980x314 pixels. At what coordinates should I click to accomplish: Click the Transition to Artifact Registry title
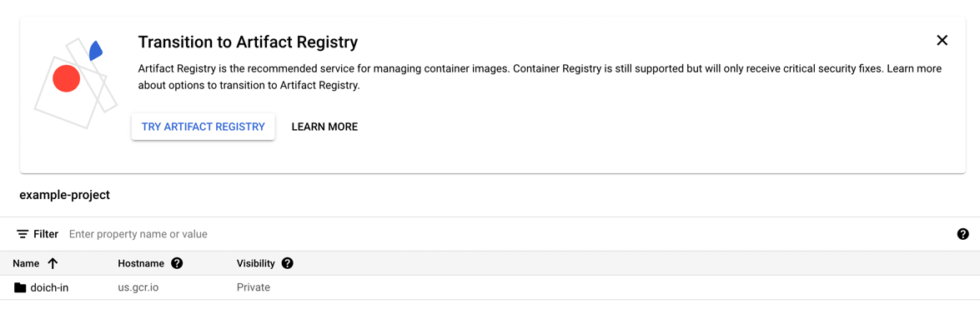point(248,42)
